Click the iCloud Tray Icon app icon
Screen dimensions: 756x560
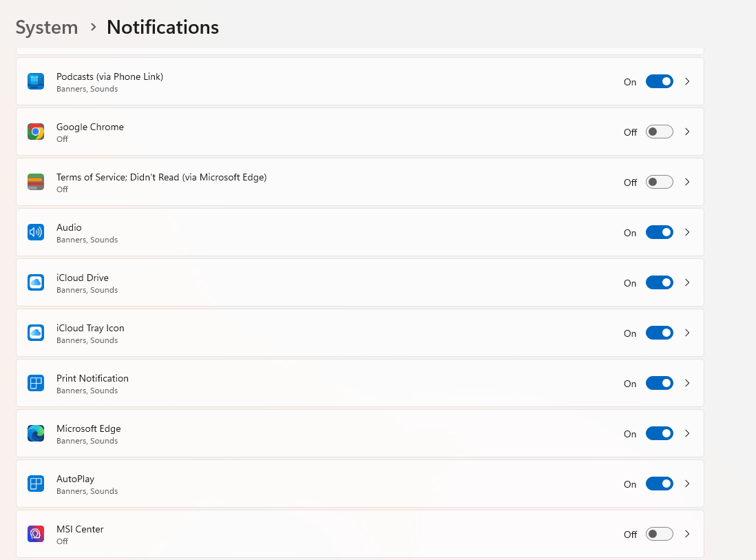click(36, 333)
